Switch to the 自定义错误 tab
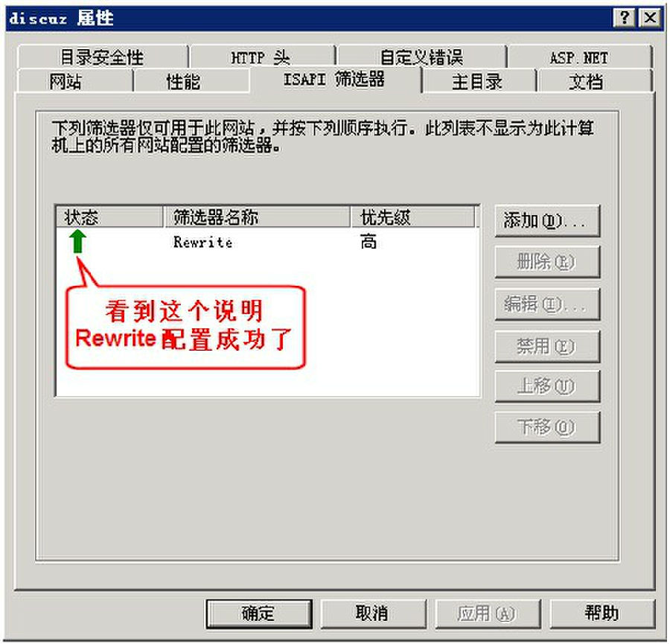670x644 pixels. [x=421, y=57]
